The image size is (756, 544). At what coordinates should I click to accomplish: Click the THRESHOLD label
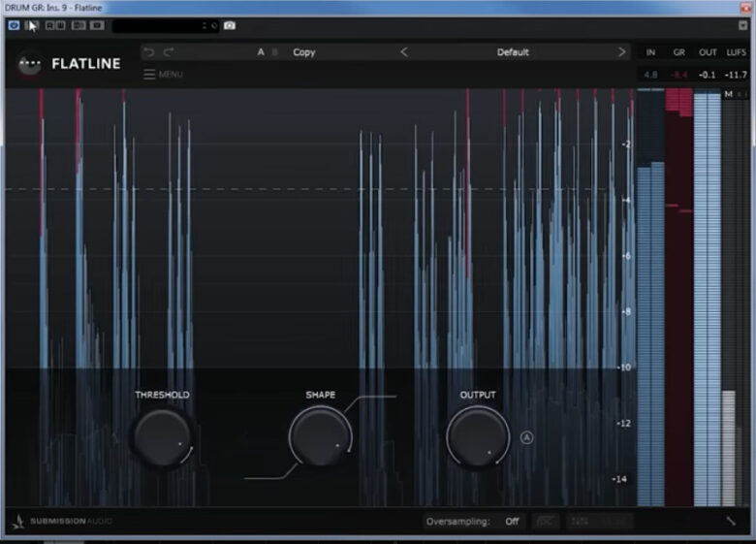pos(162,395)
